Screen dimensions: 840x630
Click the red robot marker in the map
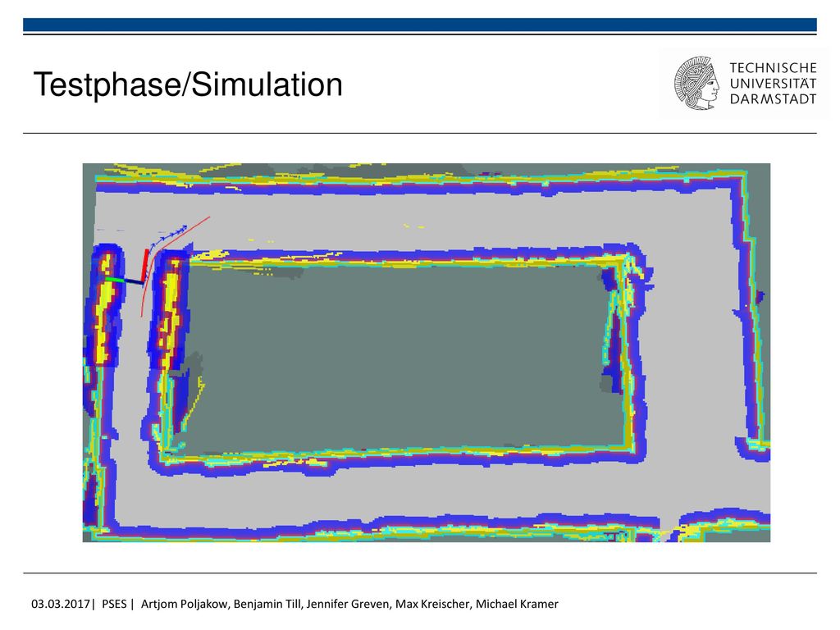(144, 264)
